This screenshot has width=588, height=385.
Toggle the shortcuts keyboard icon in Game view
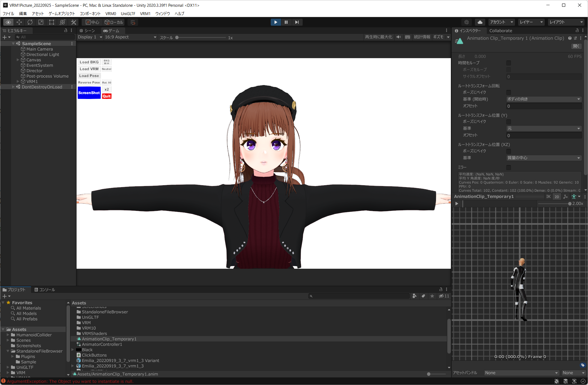coord(408,37)
